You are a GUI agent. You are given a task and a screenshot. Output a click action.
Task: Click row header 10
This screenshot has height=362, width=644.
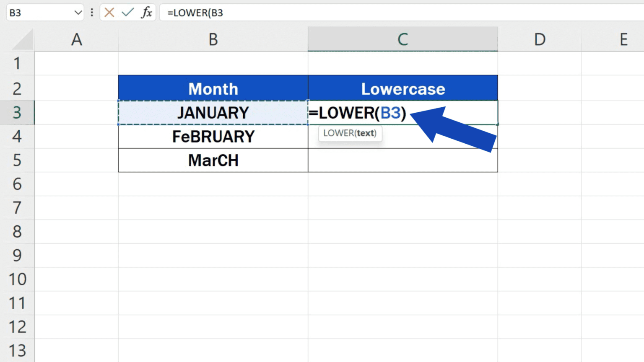click(18, 279)
